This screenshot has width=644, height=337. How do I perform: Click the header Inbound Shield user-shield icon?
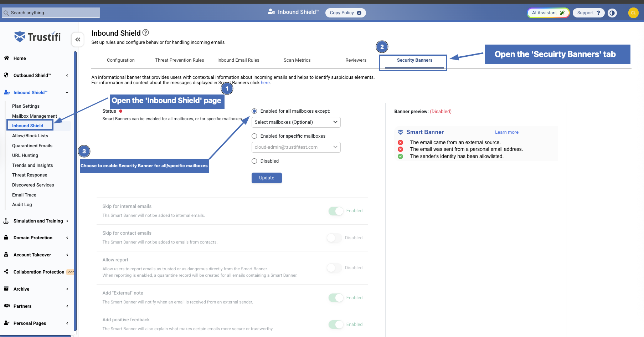[x=272, y=12]
